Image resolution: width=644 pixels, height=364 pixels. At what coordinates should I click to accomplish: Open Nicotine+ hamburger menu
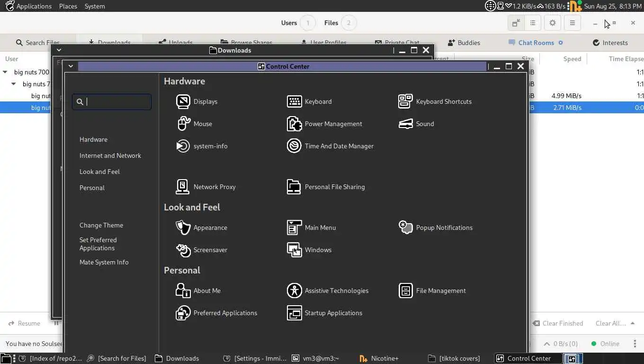(x=572, y=23)
